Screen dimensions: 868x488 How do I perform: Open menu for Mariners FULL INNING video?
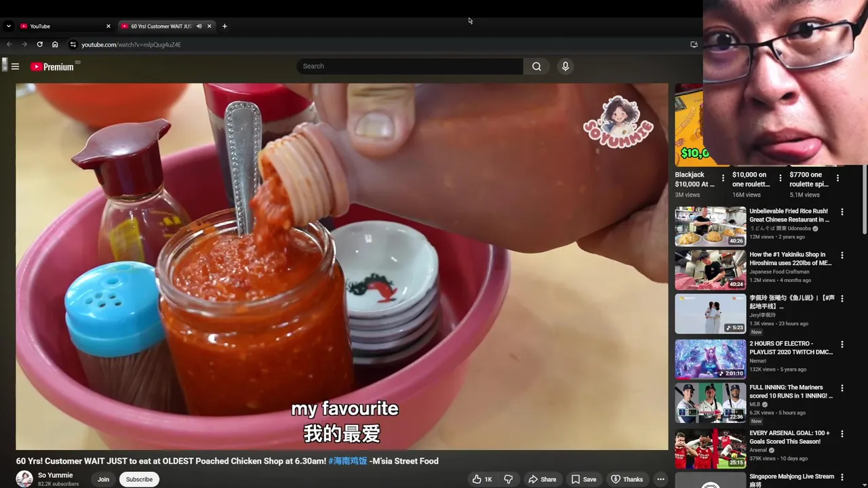tap(842, 388)
